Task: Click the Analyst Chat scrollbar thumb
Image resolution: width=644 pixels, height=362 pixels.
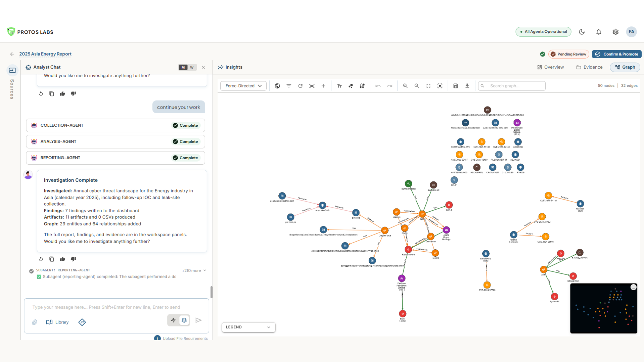Action: (x=211, y=292)
